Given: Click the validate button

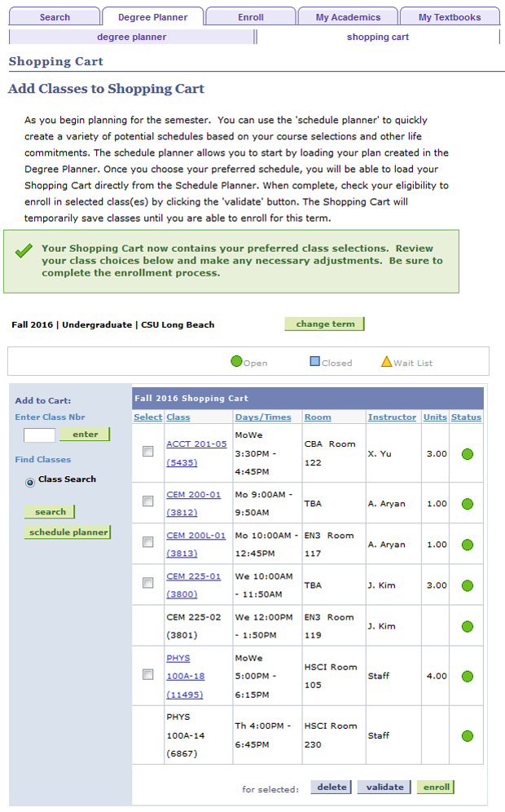Looking at the screenshot, I should pyautogui.click(x=384, y=787).
